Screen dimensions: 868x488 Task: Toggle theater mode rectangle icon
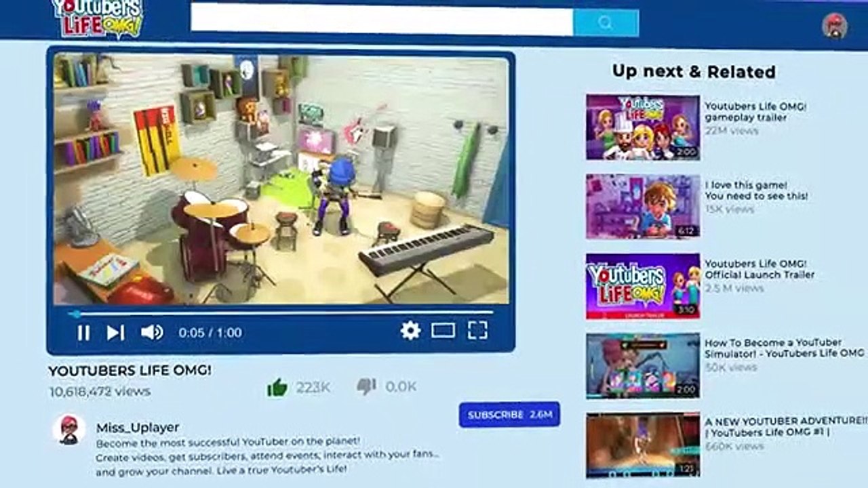[x=443, y=331]
